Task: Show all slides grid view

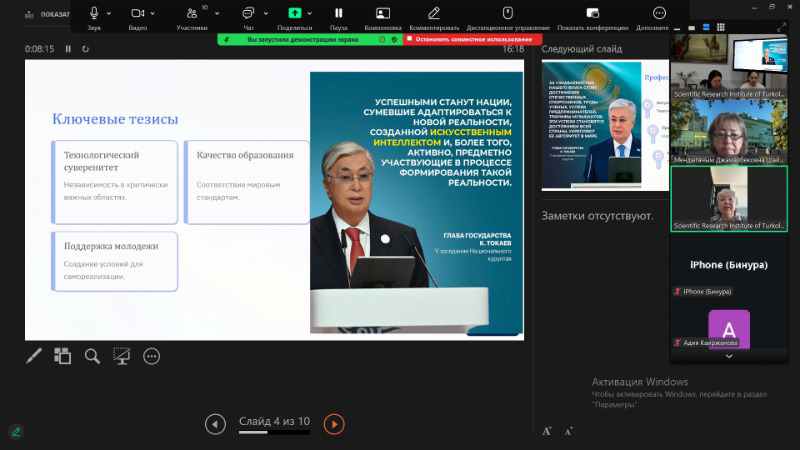Action: tap(63, 356)
